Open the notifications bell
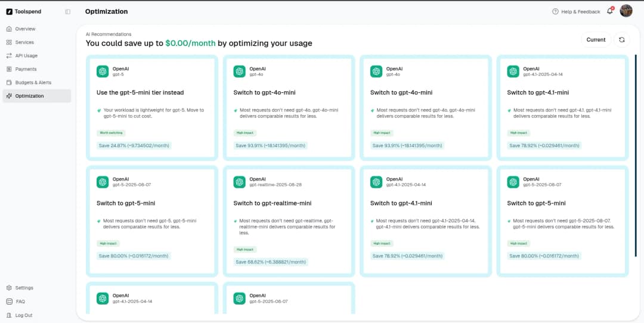Viewport: 644px width, 323px height. [609, 11]
